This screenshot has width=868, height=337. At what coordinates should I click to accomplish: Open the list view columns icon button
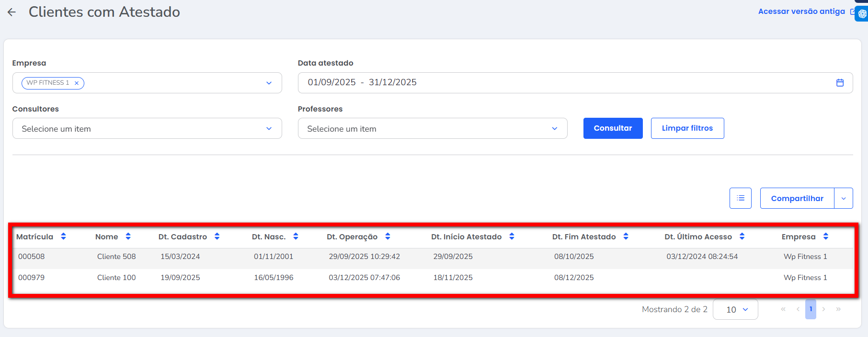[740, 198]
